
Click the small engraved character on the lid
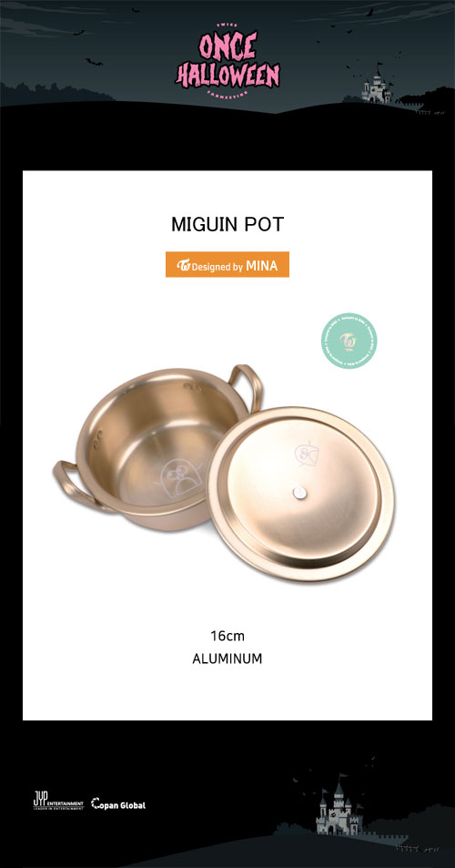(x=305, y=454)
